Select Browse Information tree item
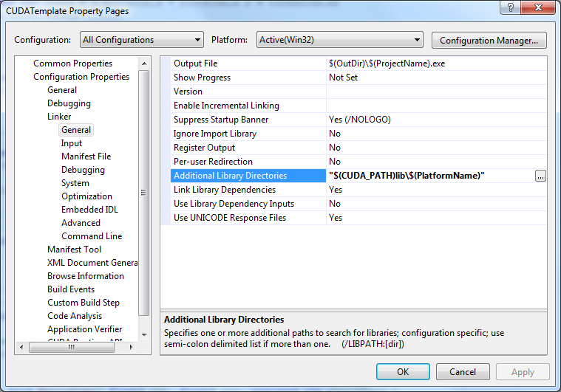This screenshot has width=561, height=392. [86, 276]
